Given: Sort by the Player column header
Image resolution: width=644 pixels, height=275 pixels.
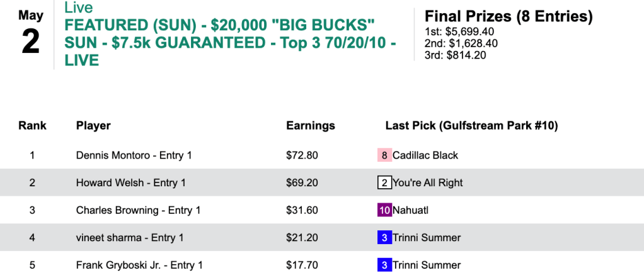Looking at the screenshot, I should pyautogui.click(x=93, y=126).
